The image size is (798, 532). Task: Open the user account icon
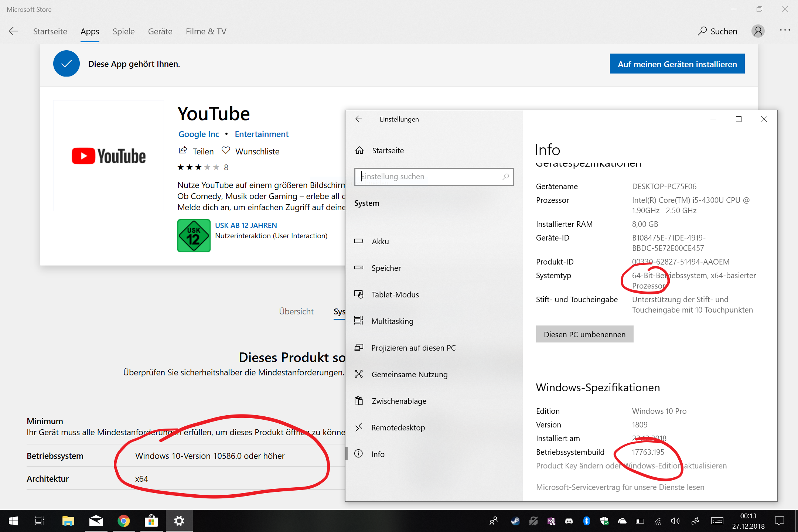coord(758,31)
